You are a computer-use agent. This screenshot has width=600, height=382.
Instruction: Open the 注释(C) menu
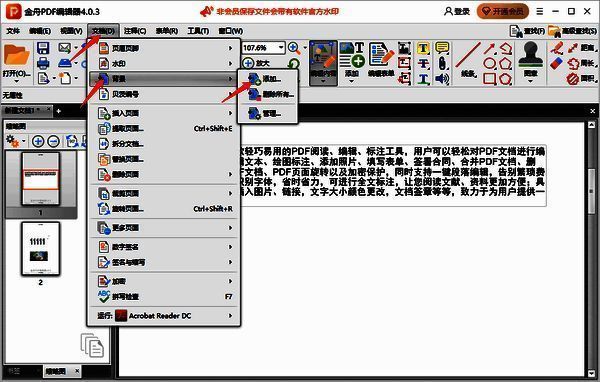135,31
